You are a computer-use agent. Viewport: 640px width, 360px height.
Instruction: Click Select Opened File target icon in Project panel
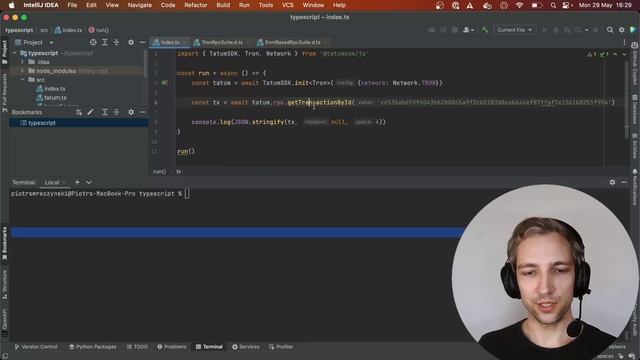pyautogui.click(x=93, y=42)
